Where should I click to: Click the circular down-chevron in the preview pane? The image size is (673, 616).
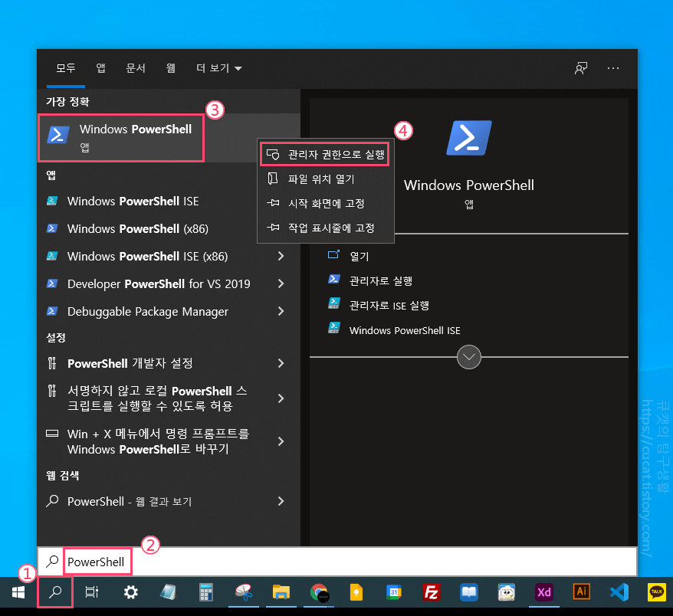[469, 357]
